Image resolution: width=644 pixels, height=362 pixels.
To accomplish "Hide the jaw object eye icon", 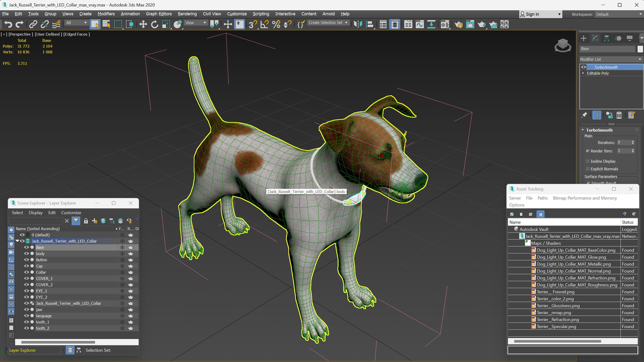I will pyautogui.click(x=26, y=310).
